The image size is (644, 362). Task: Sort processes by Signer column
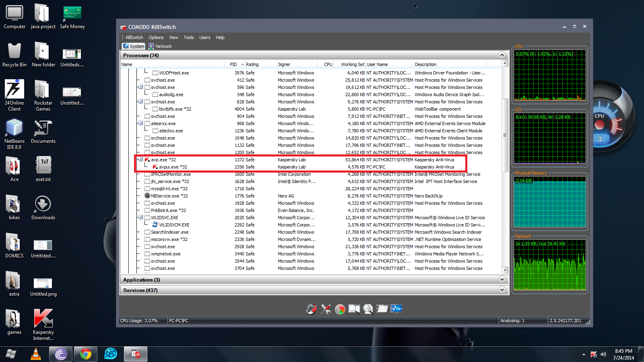tap(297, 64)
